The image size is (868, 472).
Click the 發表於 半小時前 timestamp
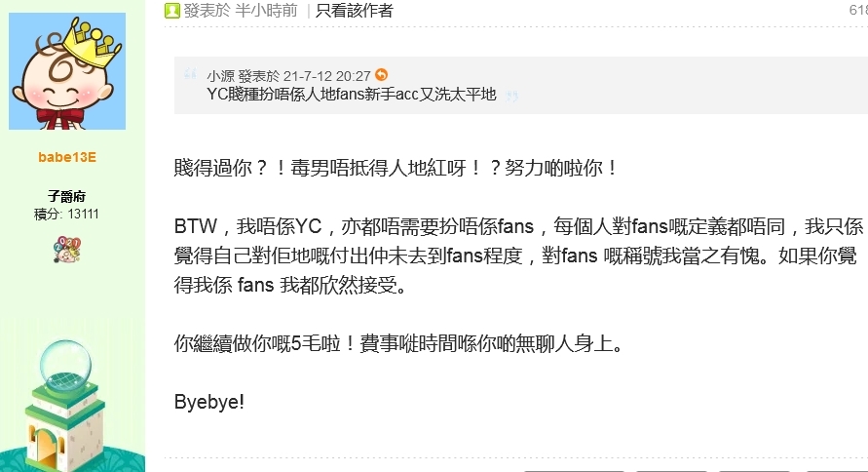(x=241, y=11)
